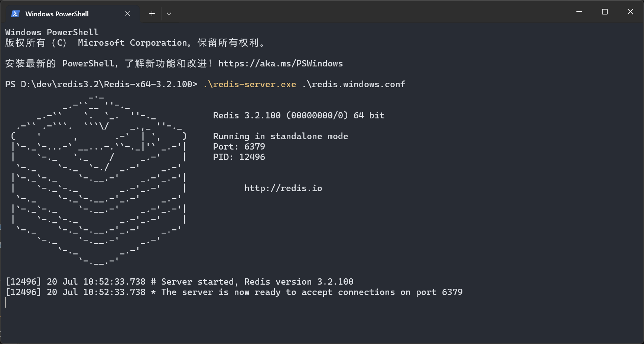Click the 'ready to accept connections' log line
Viewport: 644px width, 344px height.
click(234, 292)
